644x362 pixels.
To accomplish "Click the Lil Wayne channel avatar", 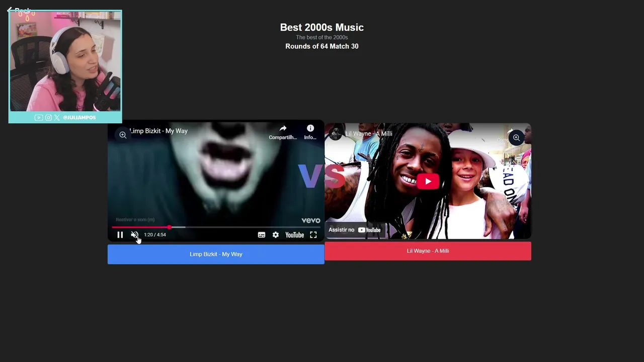I will tap(335, 134).
